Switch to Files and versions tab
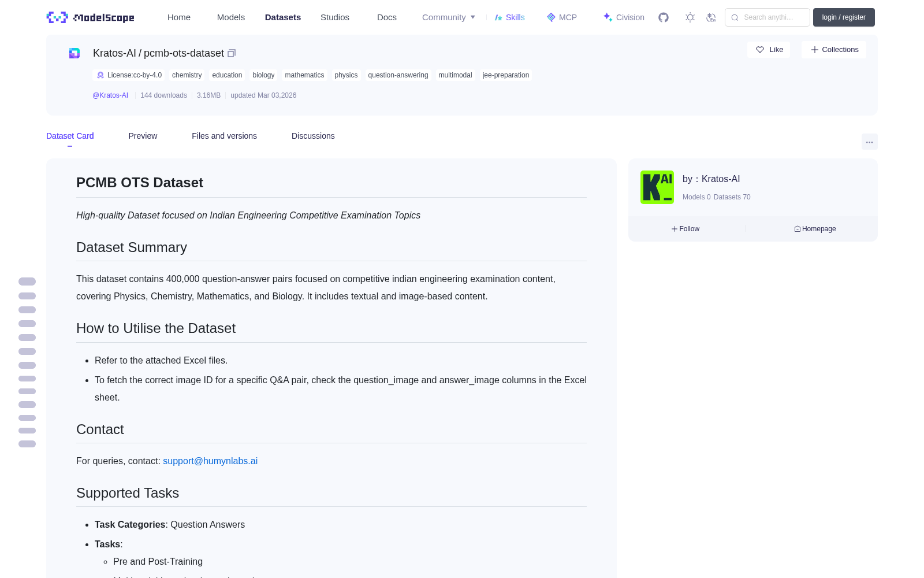924x578 pixels. (224, 136)
